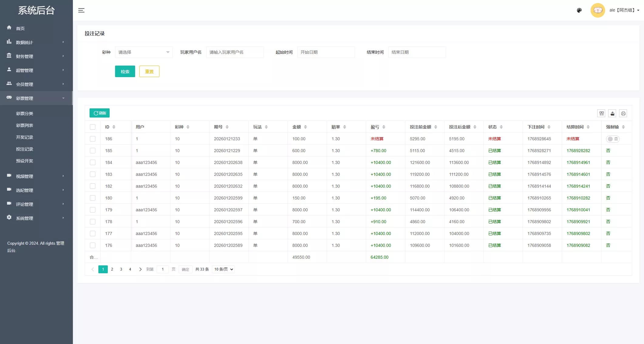Sort the 金额 column arrows
Image resolution: width=644 pixels, height=344 pixels.
point(305,127)
